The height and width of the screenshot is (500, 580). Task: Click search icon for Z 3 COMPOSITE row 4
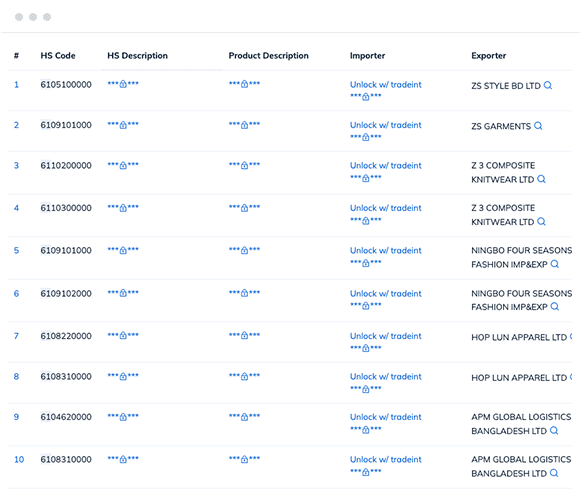541,222
